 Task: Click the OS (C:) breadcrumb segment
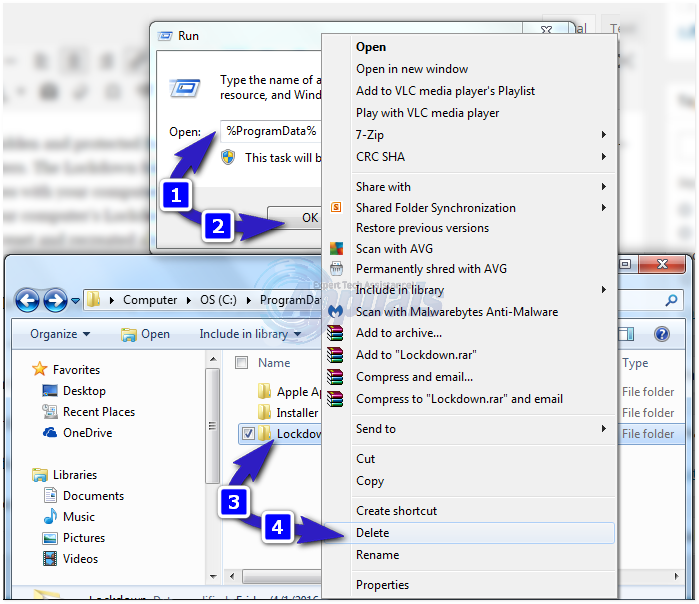click(x=218, y=300)
